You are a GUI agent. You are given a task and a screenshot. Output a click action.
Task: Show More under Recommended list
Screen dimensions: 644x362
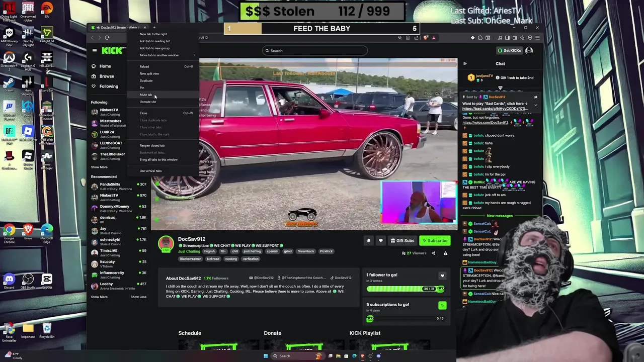[99, 297]
